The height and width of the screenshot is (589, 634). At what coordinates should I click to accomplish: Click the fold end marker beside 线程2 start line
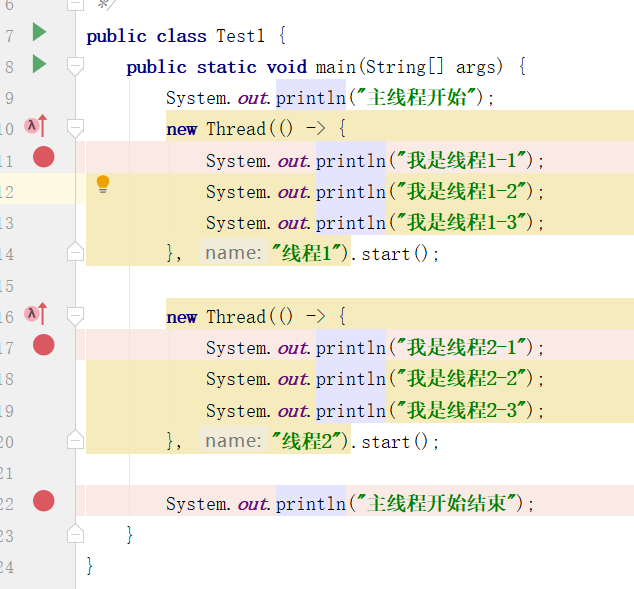(75, 439)
